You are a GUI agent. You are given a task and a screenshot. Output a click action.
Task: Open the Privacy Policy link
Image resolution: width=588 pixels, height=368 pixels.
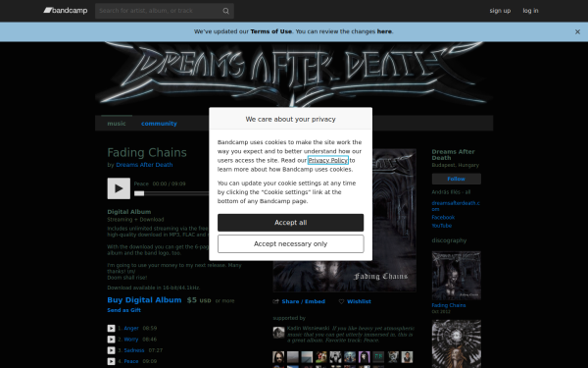(328, 160)
